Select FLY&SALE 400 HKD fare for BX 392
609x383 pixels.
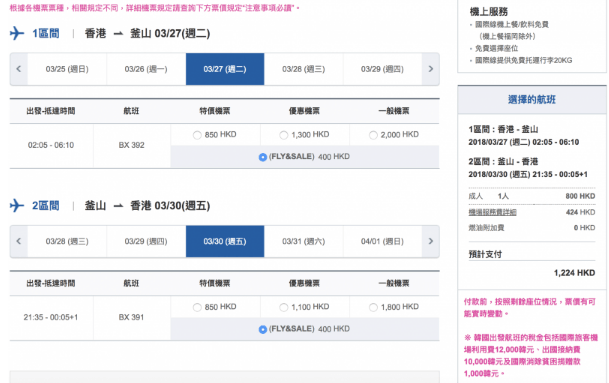263,157
